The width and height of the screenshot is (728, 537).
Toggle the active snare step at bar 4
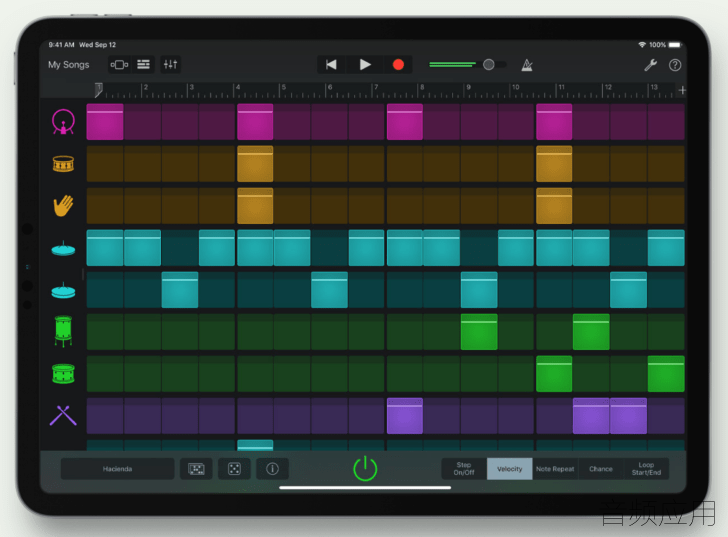[255, 164]
